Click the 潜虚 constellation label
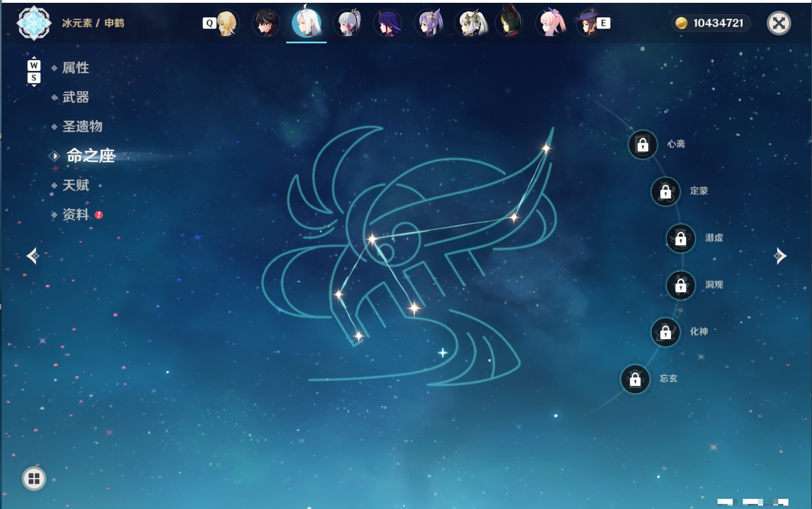This screenshot has height=509, width=812. pos(714,238)
